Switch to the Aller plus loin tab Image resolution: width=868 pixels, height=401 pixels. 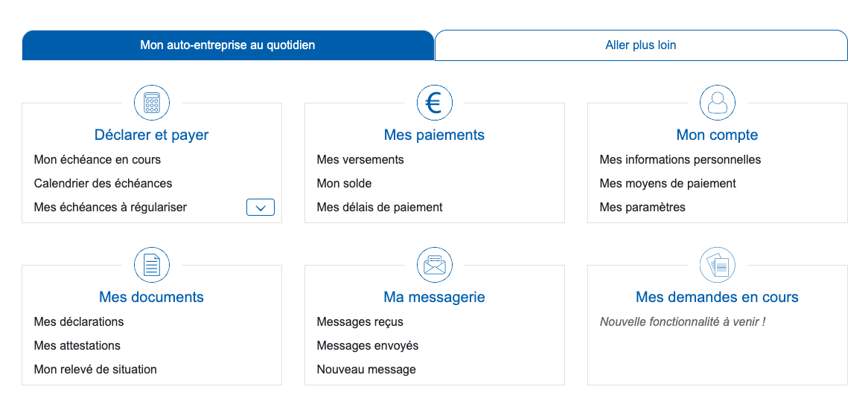641,45
